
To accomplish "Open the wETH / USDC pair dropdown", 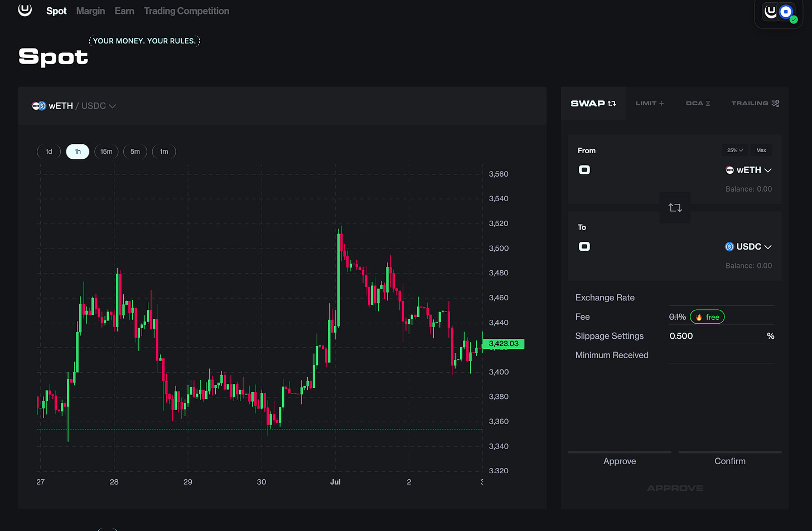I will (x=74, y=106).
